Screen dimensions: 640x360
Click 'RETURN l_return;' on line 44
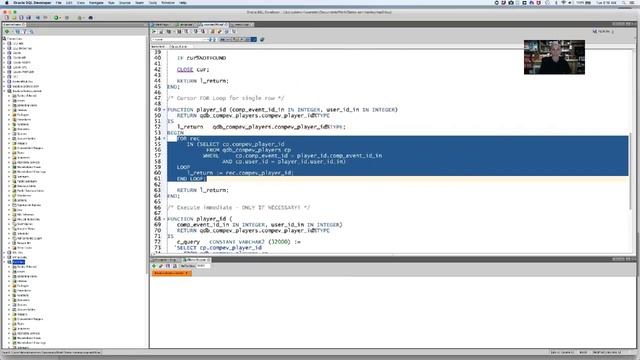[202, 81]
